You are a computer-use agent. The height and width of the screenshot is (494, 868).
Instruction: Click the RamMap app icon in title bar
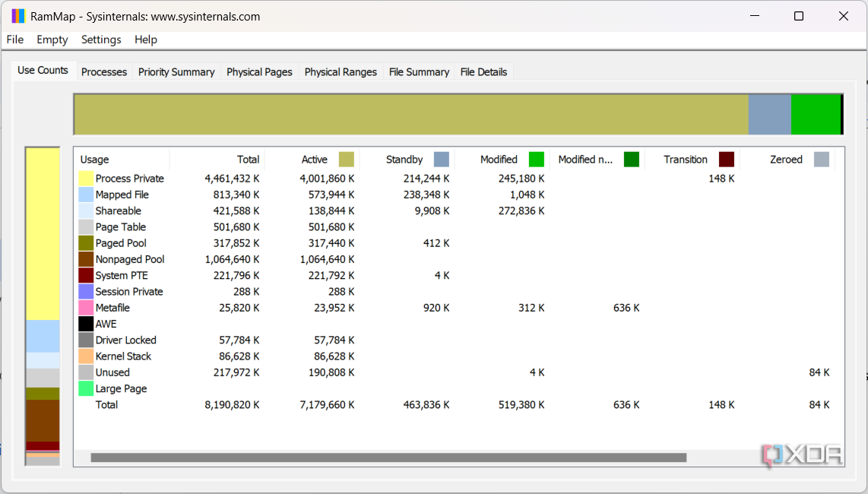[18, 16]
